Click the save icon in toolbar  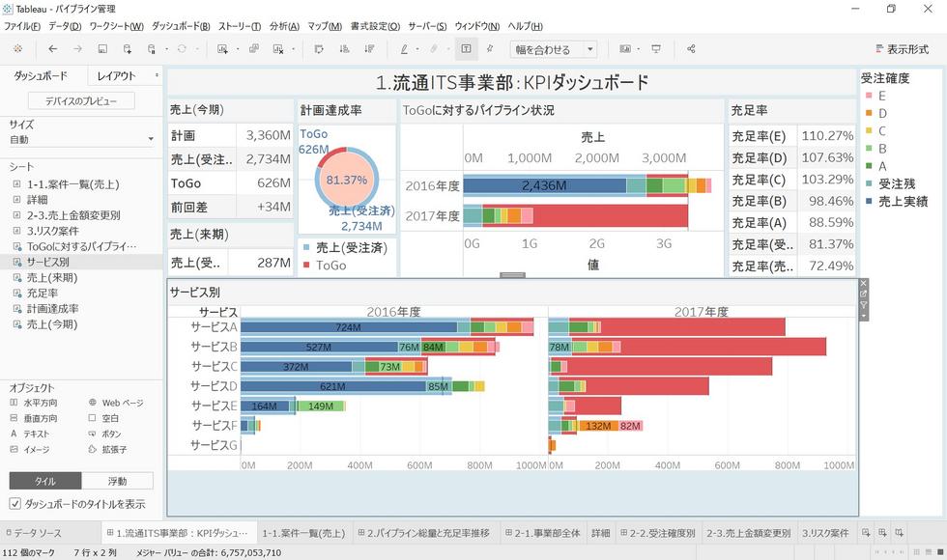tap(102, 49)
